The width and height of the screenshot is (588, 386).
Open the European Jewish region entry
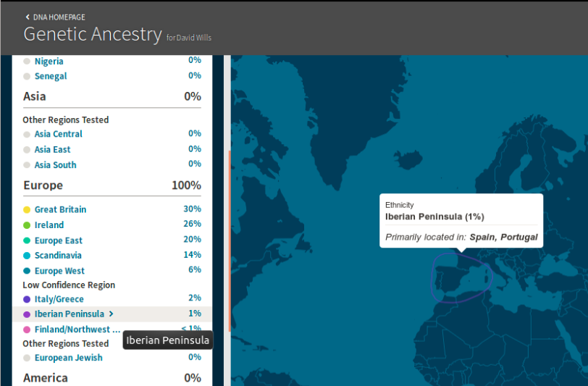[x=68, y=358]
